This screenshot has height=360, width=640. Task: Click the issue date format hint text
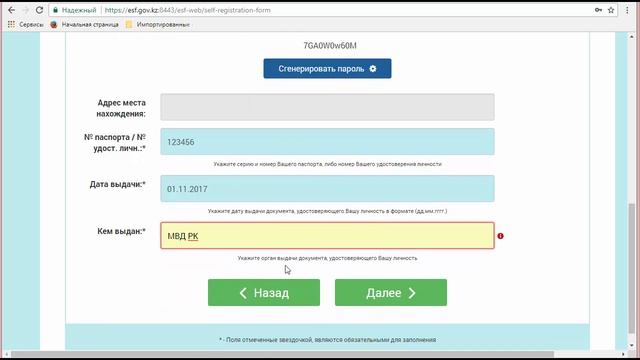click(x=327, y=211)
